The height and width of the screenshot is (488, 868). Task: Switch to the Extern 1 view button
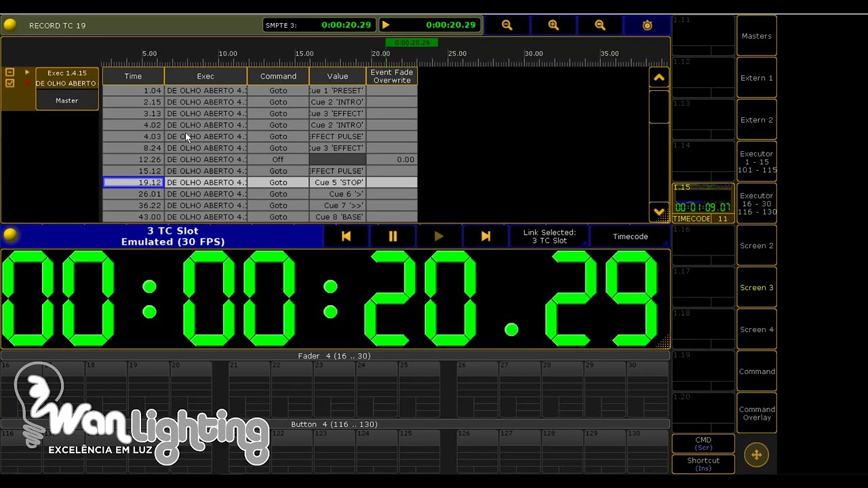[x=757, y=78]
